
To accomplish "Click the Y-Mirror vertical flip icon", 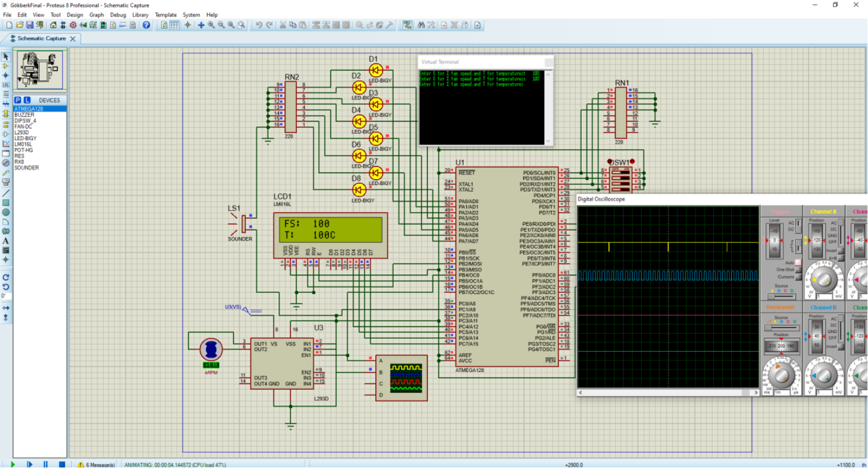I will (x=6, y=317).
